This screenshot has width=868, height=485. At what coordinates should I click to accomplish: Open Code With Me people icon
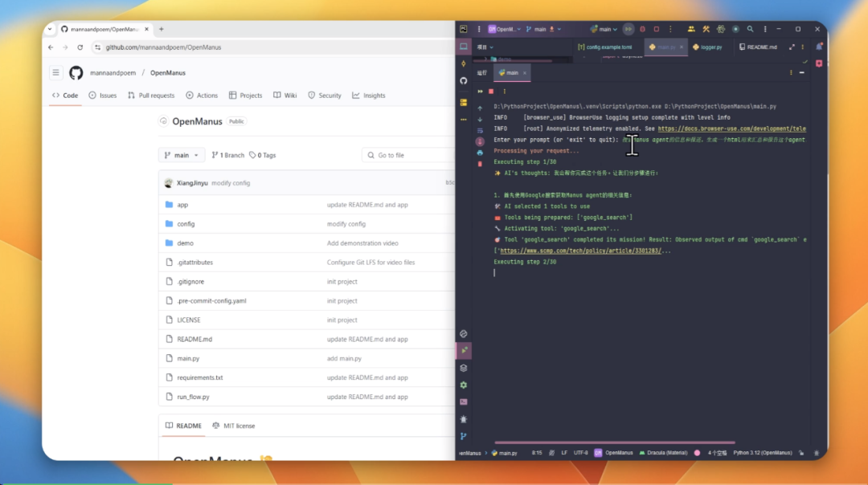[691, 30]
